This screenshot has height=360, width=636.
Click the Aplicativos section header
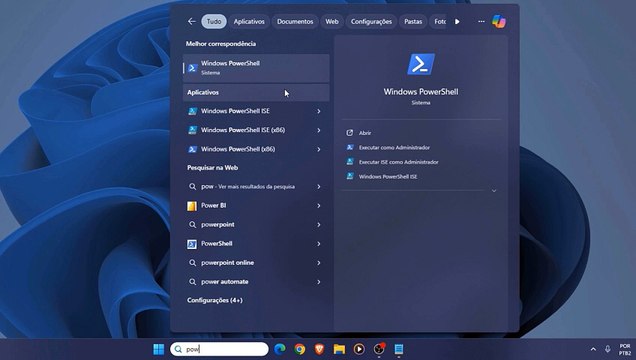[x=256, y=92]
